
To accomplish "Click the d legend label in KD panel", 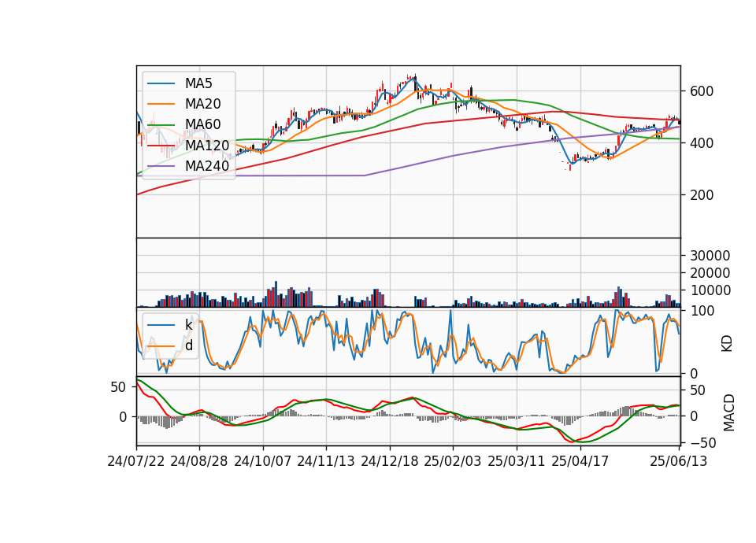I will pyautogui.click(x=189, y=346).
